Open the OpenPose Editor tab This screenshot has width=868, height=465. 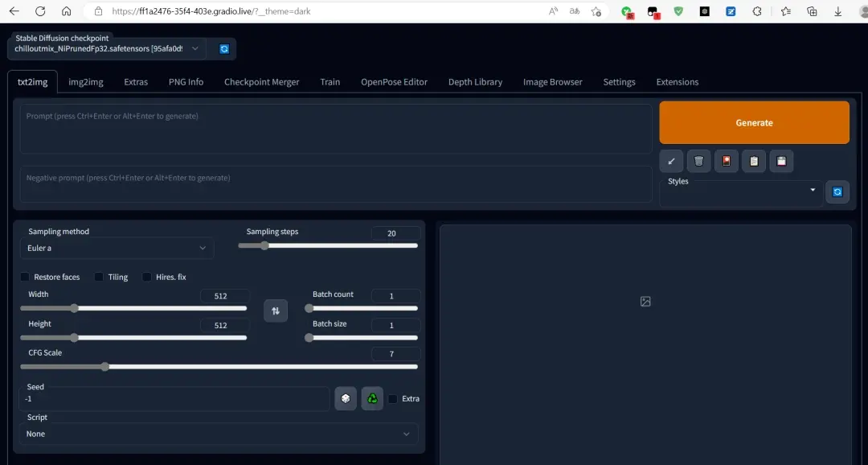394,82
